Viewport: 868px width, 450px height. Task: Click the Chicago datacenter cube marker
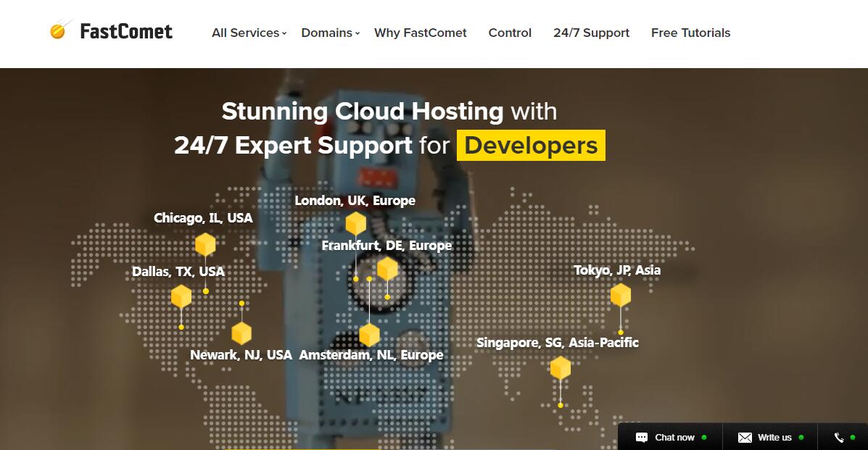pos(205,244)
